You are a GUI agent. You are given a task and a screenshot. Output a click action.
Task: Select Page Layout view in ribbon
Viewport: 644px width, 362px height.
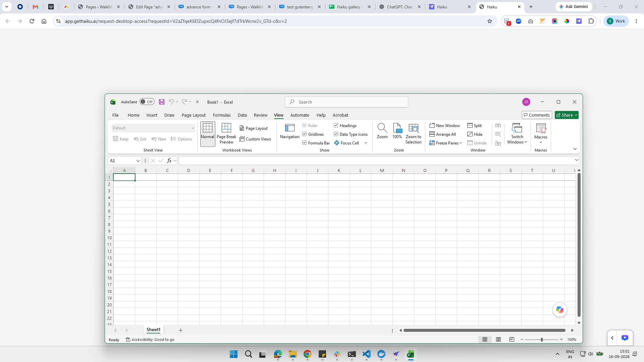point(254,128)
